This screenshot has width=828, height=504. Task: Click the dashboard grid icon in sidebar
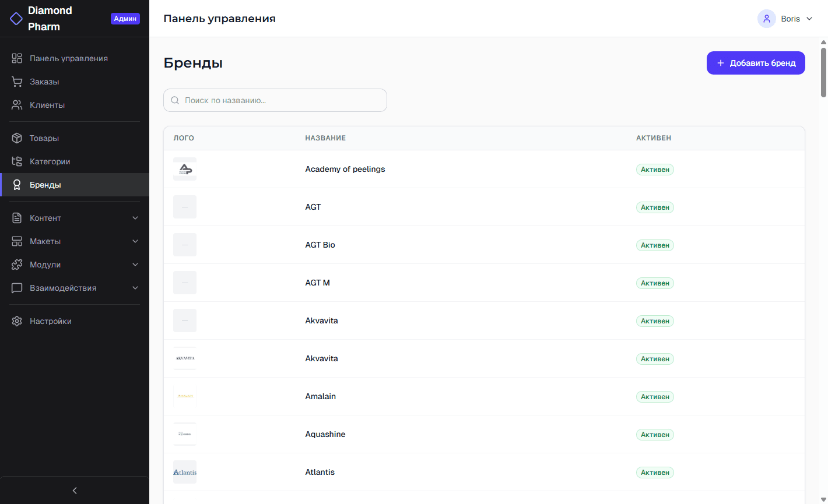(17, 58)
